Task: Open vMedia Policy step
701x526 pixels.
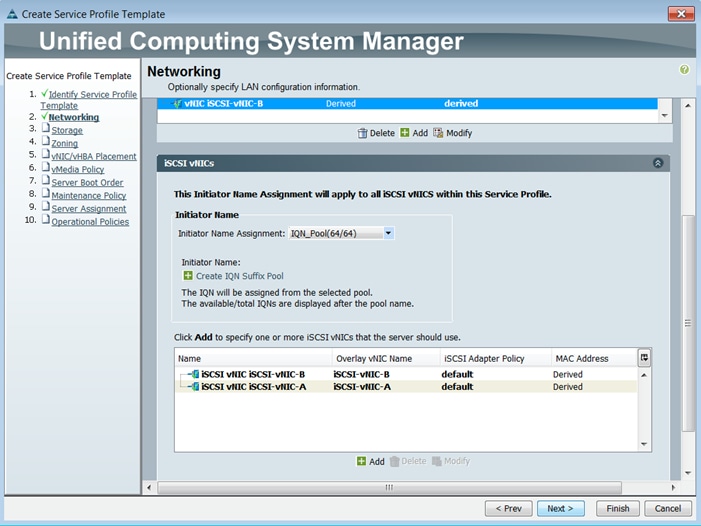Action: pos(78,169)
